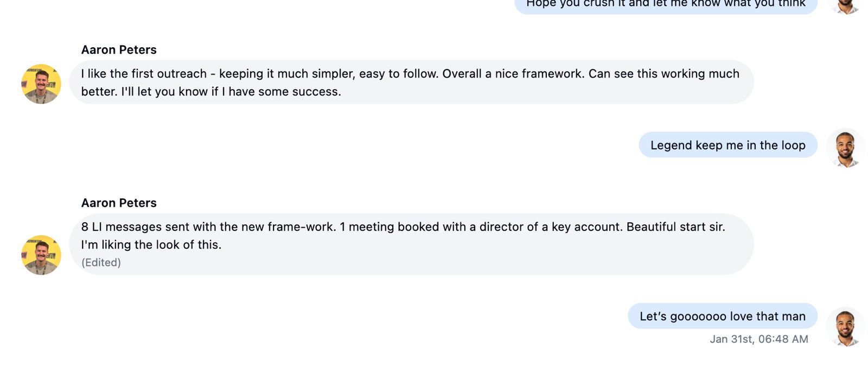Click Aaron Peters' name above the "8 LI messages" update
Screen dimensions: 868x372
coord(118,203)
